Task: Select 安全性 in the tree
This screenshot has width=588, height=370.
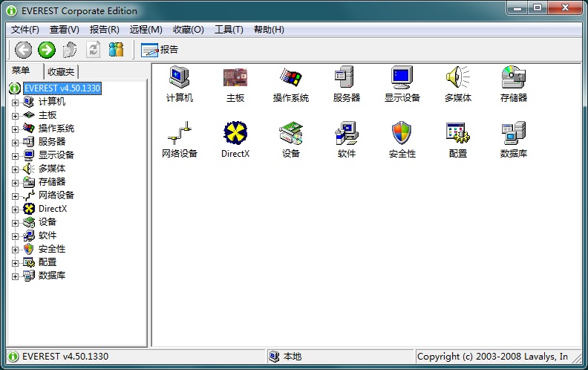Action: pos(52,249)
